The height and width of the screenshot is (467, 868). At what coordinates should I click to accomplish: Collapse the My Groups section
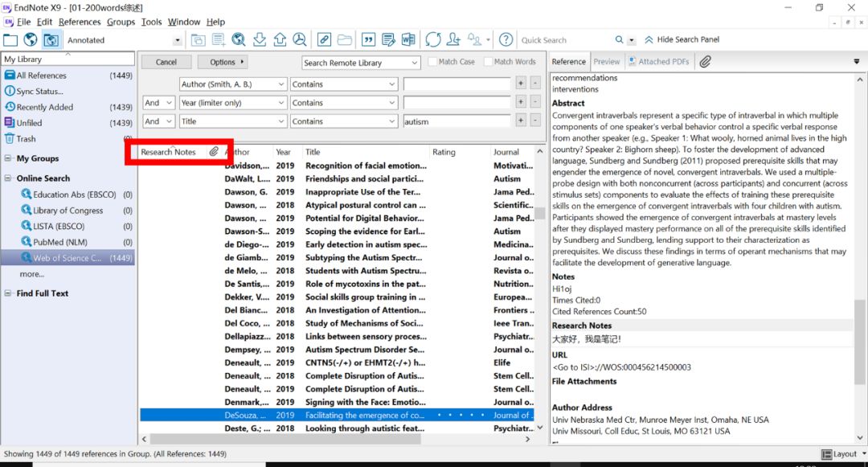(x=8, y=158)
